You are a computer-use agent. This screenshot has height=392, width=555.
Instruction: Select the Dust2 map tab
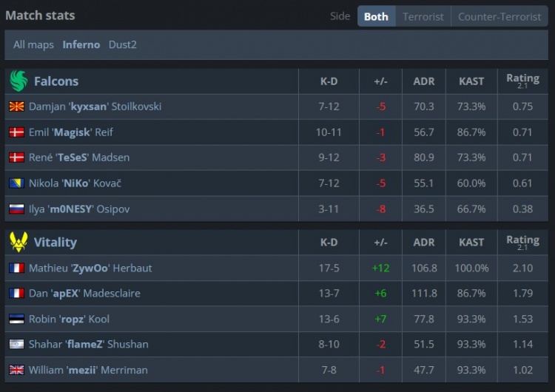click(x=123, y=44)
